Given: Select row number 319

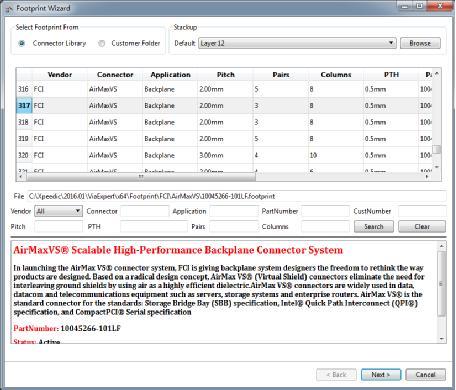Looking at the screenshot, I should pos(24,139).
